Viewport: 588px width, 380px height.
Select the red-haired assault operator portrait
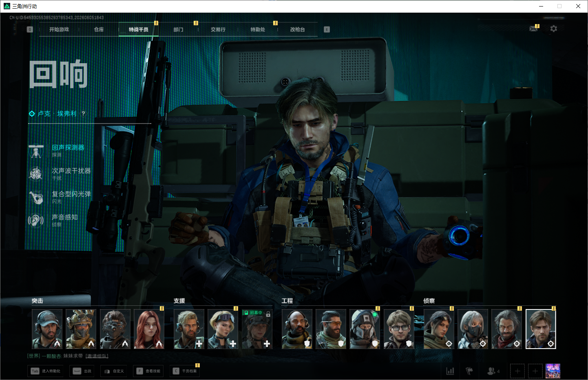[149, 329]
